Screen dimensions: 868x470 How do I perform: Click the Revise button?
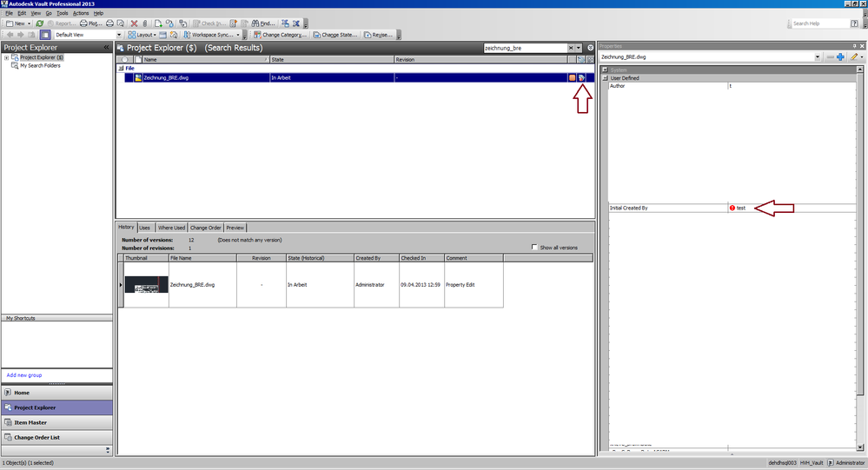click(378, 35)
